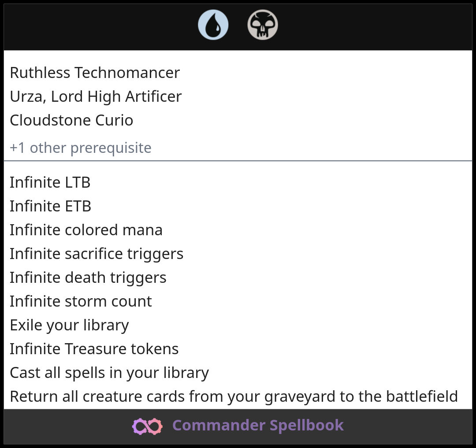Select the Infinite Treasure tokens result line
This screenshot has height=448, width=476.
[x=94, y=348]
